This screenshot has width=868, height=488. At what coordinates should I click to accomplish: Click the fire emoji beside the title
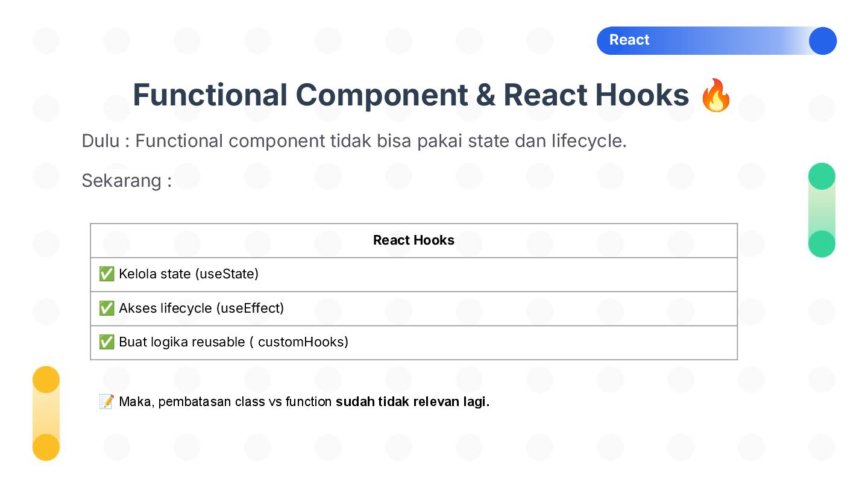coord(716,95)
